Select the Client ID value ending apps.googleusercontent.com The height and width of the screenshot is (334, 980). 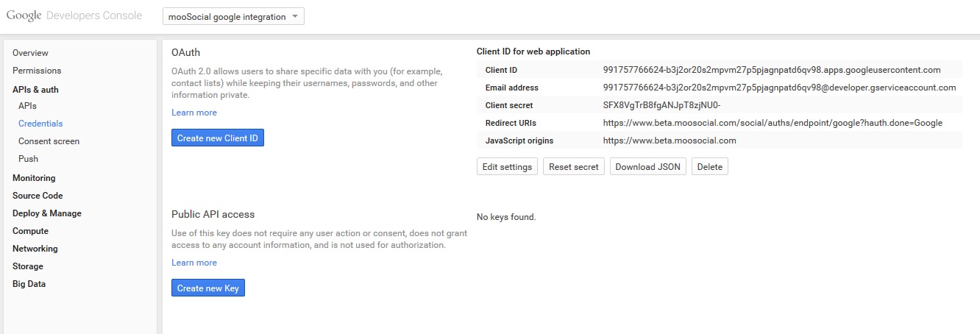tap(772, 70)
